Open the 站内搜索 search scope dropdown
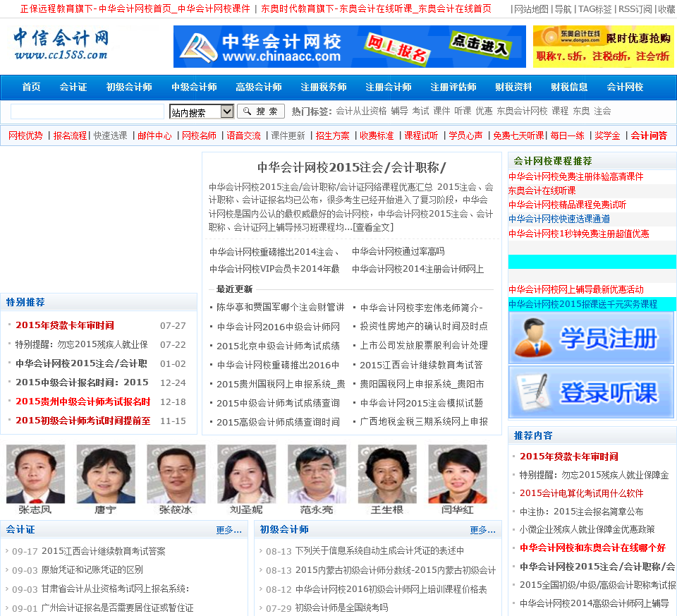 click(202, 112)
